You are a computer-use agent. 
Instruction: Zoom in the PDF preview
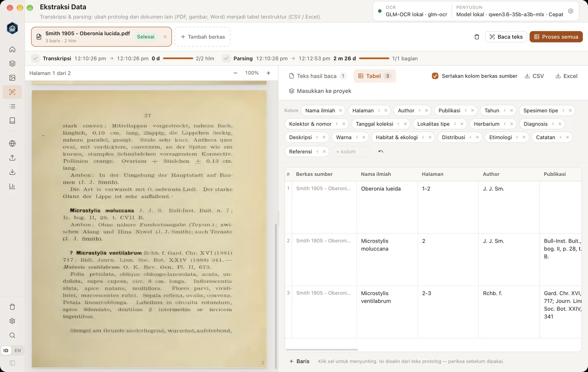[x=269, y=73]
